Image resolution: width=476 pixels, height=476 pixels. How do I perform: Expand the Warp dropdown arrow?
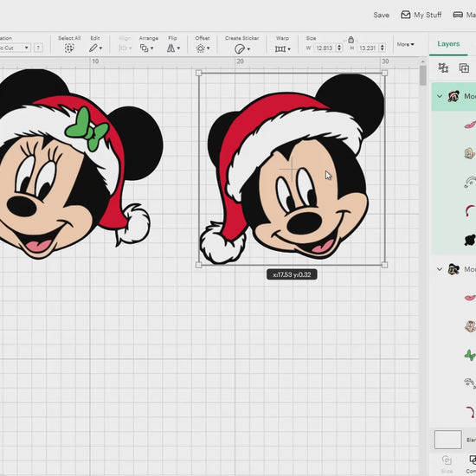(x=289, y=48)
